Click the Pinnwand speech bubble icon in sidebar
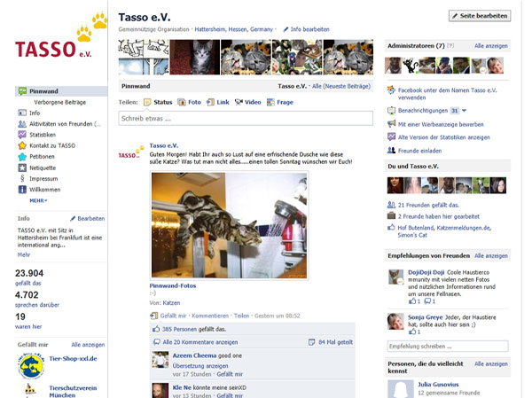The image size is (532, 398). tap(22, 91)
